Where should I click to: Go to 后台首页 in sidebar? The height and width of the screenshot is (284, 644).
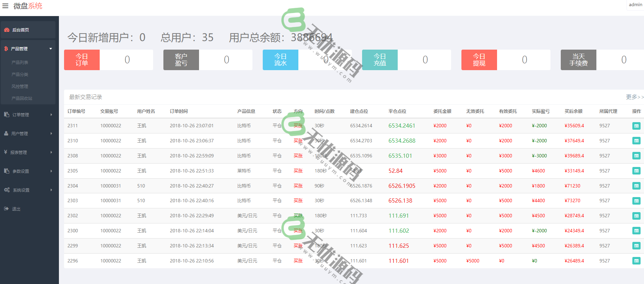[x=28, y=30]
